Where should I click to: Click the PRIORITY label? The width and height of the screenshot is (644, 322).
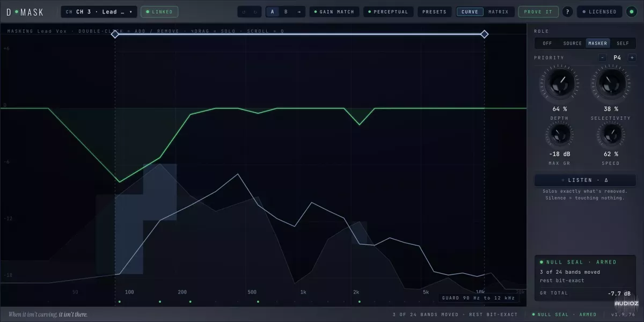(x=549, y=57)
